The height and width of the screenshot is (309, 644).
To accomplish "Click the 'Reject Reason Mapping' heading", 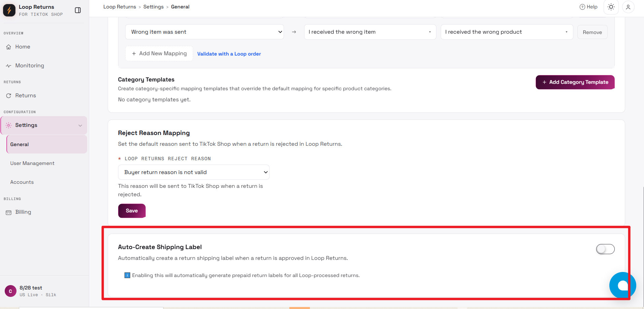I will coord(154,133).
